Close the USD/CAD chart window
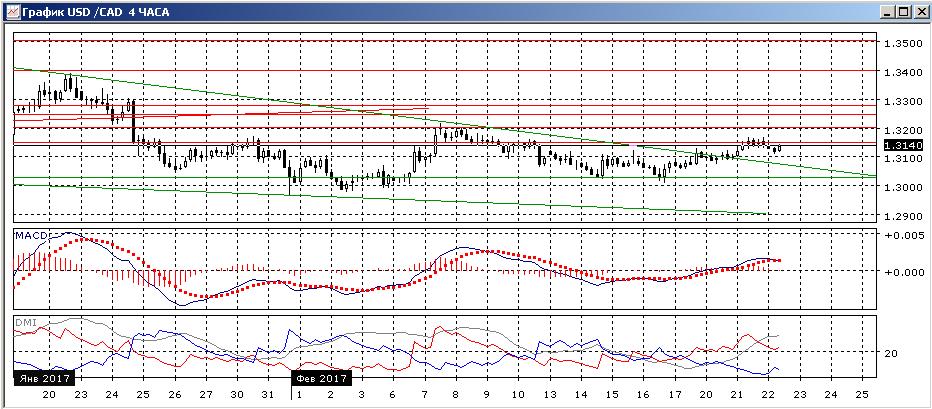The image size is (932, 409). click(x=919, y=11)
